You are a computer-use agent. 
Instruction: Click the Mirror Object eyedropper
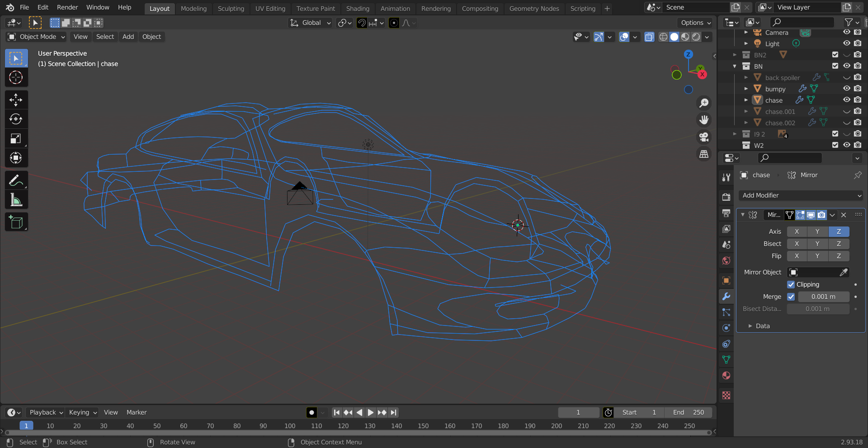pyautogui.click(x=844, y=272)
